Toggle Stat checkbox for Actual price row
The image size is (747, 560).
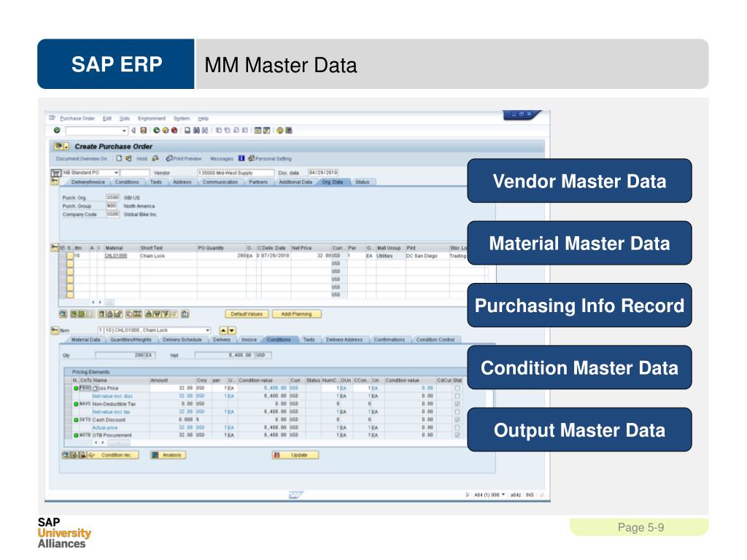(x=457, y=427)
